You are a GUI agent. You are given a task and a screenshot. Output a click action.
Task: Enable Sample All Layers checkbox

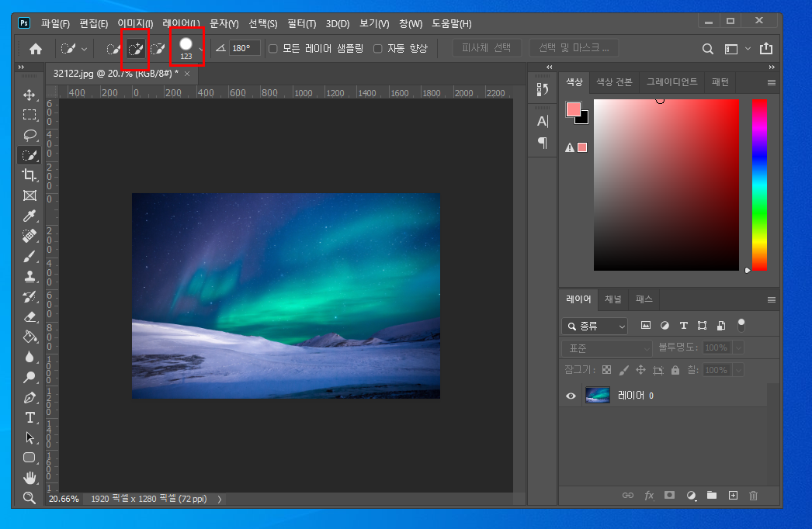click(x=273, y=49)
